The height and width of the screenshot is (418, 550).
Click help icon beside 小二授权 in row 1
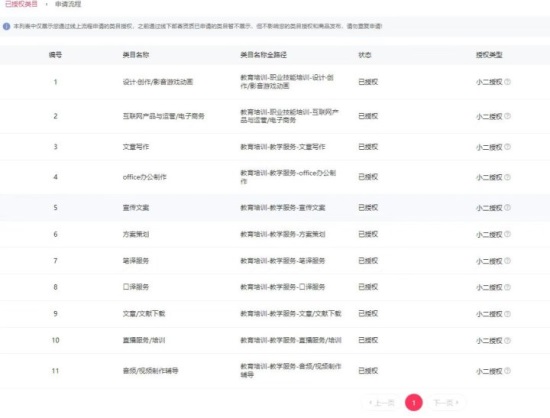[507, 82]
